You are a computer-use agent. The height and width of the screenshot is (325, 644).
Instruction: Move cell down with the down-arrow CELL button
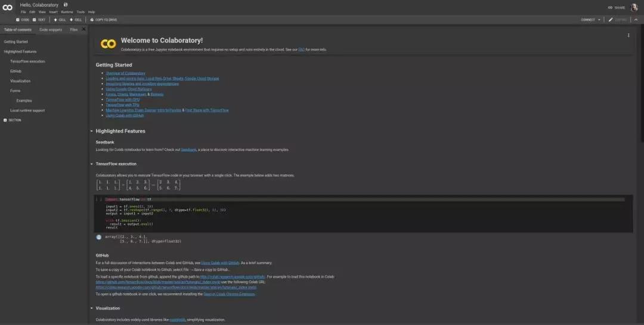click(76, 20)
